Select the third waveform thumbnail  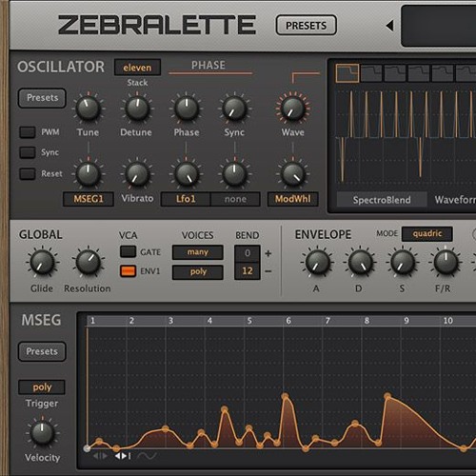pos(395,73)
